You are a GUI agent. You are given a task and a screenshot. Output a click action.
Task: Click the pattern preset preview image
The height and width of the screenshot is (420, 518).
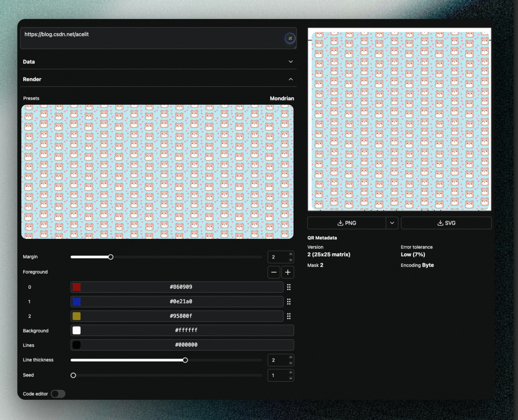pos(157,172)
